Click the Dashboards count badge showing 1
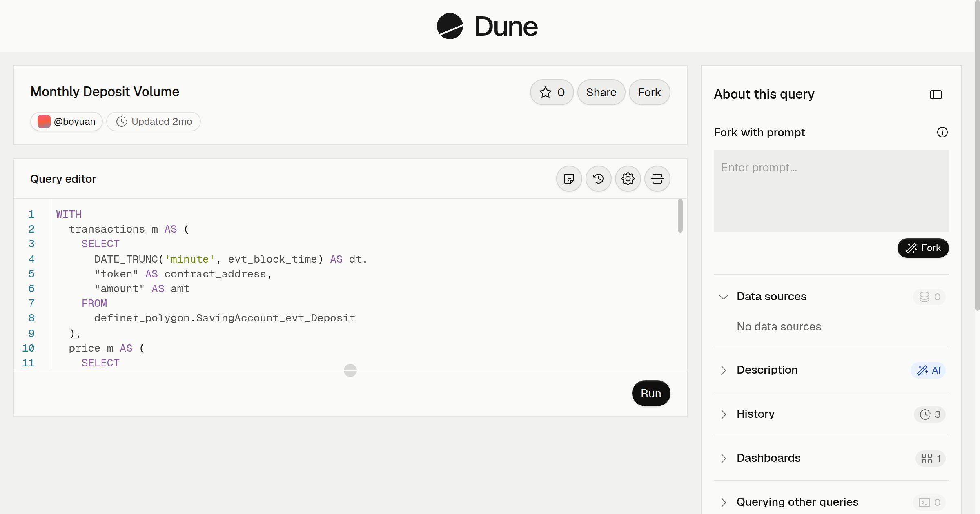The width and height of the screenshot is (980, 514). click(x=931, y=458)
